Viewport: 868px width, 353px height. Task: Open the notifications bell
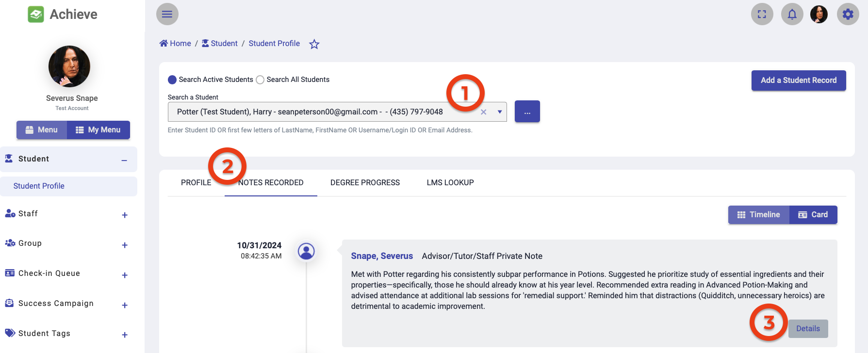[792, 14]
